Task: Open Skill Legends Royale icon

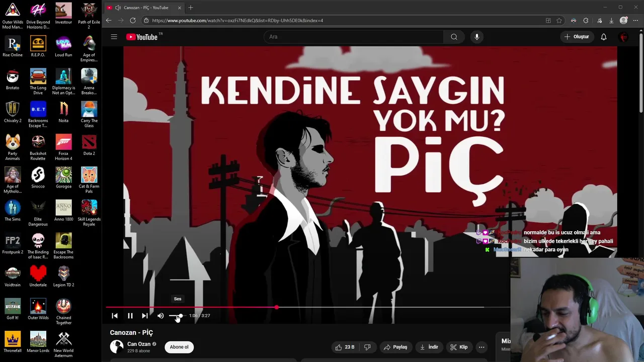Action: click(x=89, y=213)
